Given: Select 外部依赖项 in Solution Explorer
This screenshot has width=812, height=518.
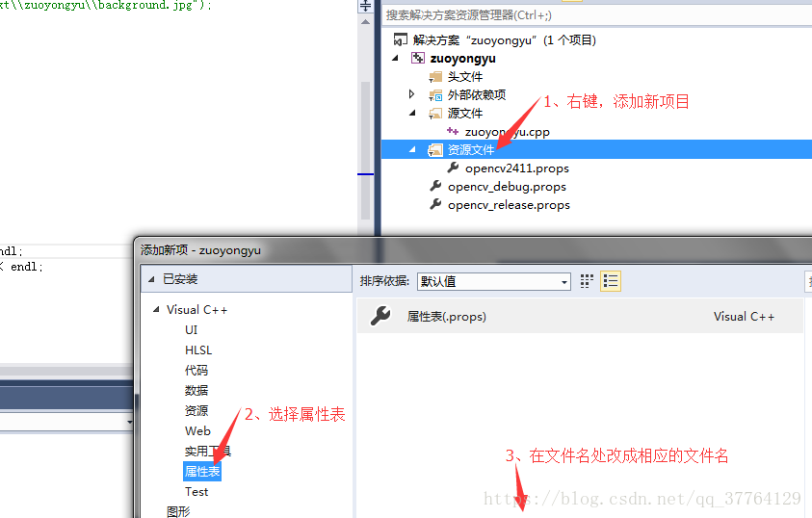Looking at the screenshot, I should click(x=477, y=94).
